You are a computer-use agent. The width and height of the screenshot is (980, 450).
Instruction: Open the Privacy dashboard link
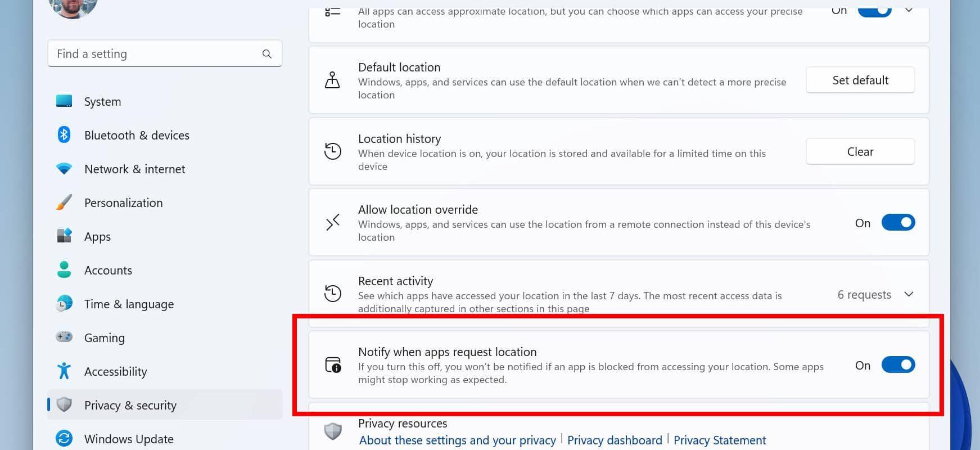coord(614,440)
